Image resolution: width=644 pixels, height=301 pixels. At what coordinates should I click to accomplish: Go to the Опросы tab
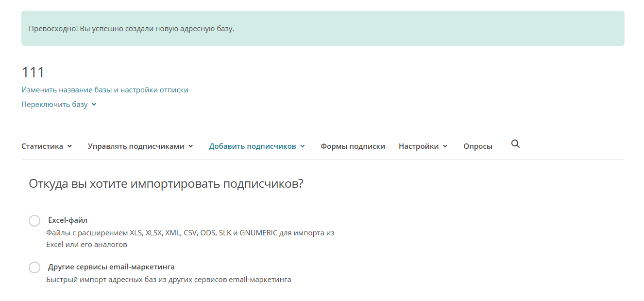(477, 146)
